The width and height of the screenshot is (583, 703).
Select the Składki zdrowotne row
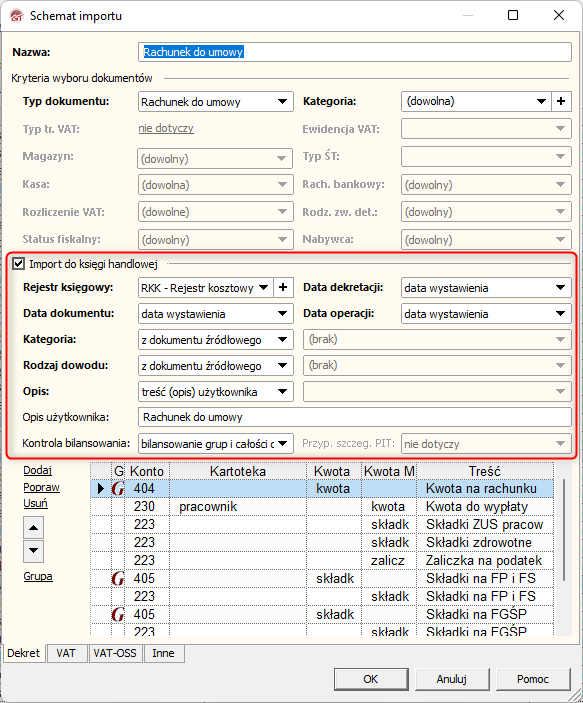322,542
